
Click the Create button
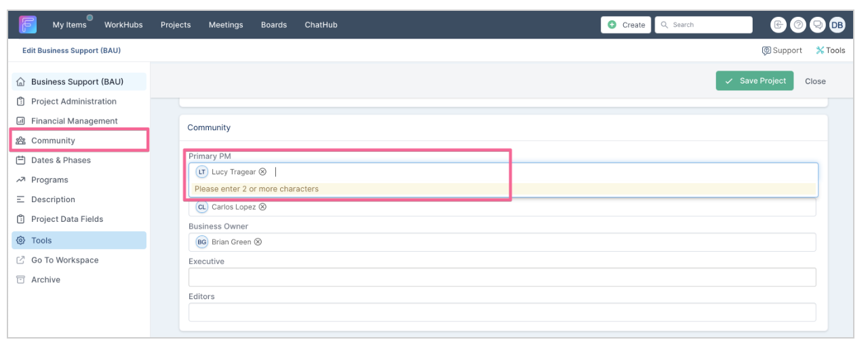point(626,24)
